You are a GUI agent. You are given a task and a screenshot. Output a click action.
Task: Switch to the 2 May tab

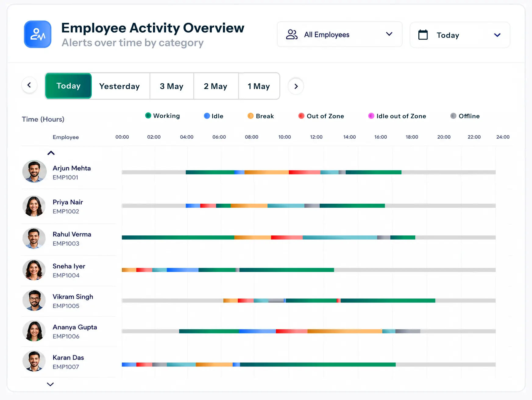[x=216, y=86]
